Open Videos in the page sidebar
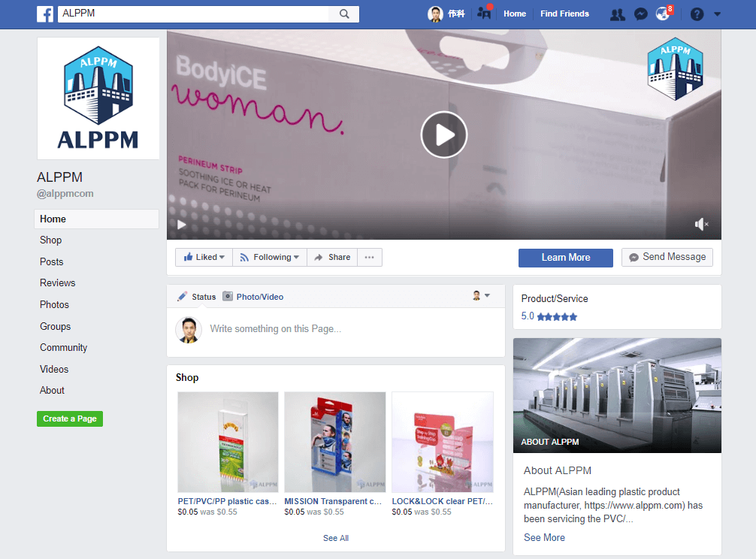 (x=54, y=369)
